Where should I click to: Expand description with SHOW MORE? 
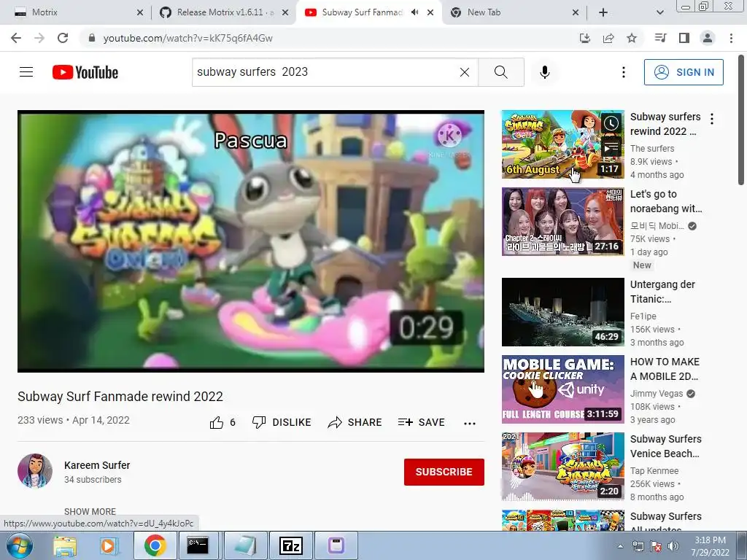(x=90, y=511)
